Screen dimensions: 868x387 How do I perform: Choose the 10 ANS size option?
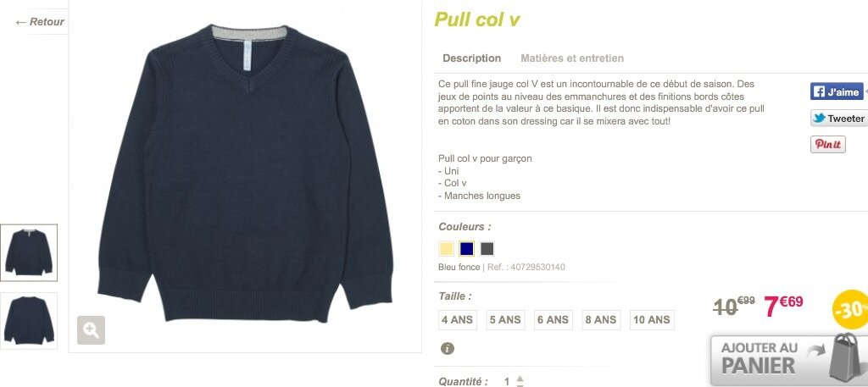[x=652, y=320]
